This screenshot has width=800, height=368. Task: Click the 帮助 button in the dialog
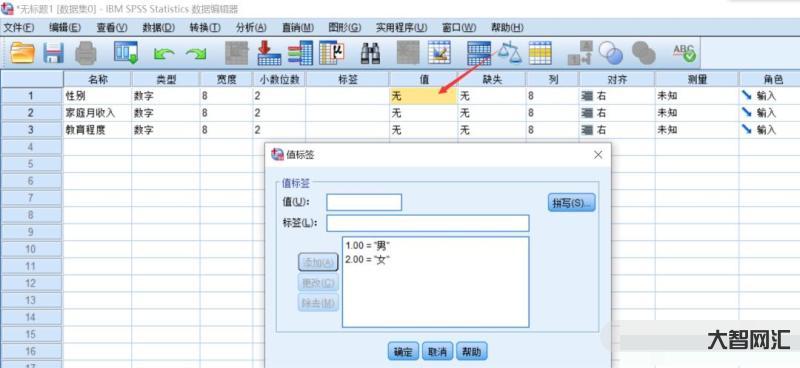point(471,352)
